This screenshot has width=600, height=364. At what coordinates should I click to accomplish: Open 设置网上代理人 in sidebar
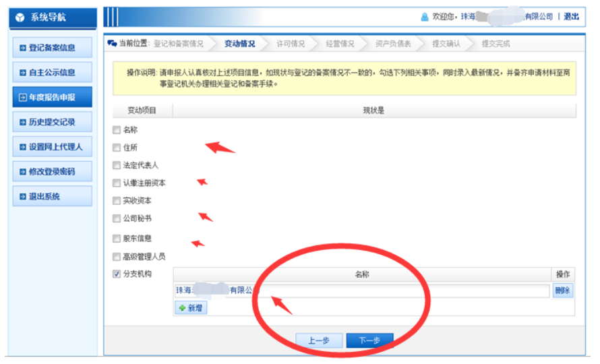pyautogui.click(x=51, y=147)
